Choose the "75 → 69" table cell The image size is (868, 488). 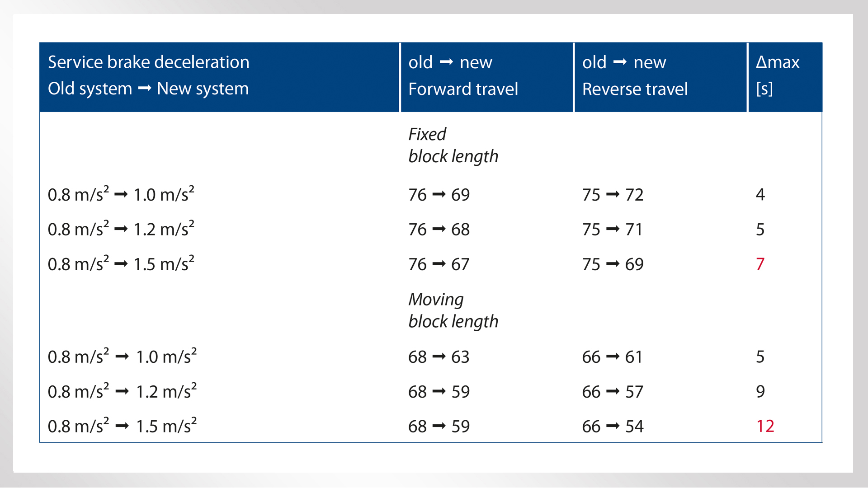coord(613,264)
